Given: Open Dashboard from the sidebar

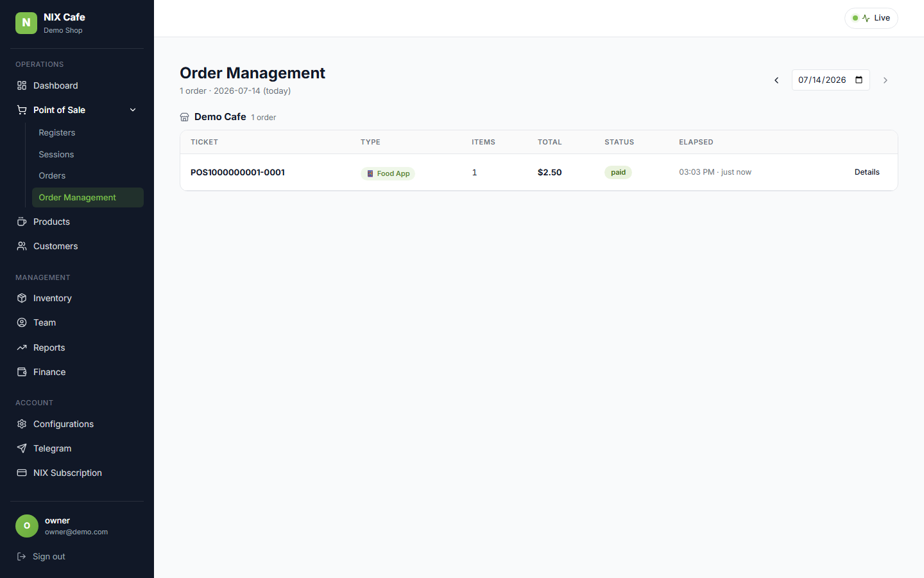Looking at the screenshot, I should tap(77, 85).
